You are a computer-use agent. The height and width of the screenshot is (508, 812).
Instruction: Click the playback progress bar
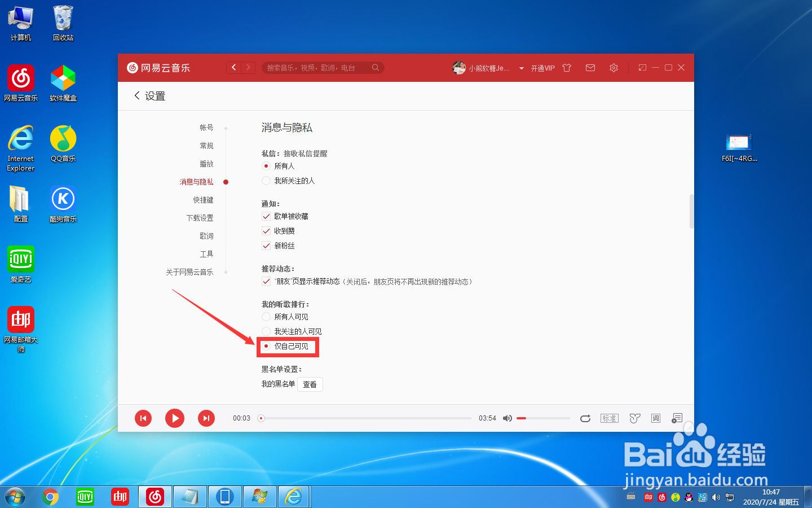click(x=364, y=418)
